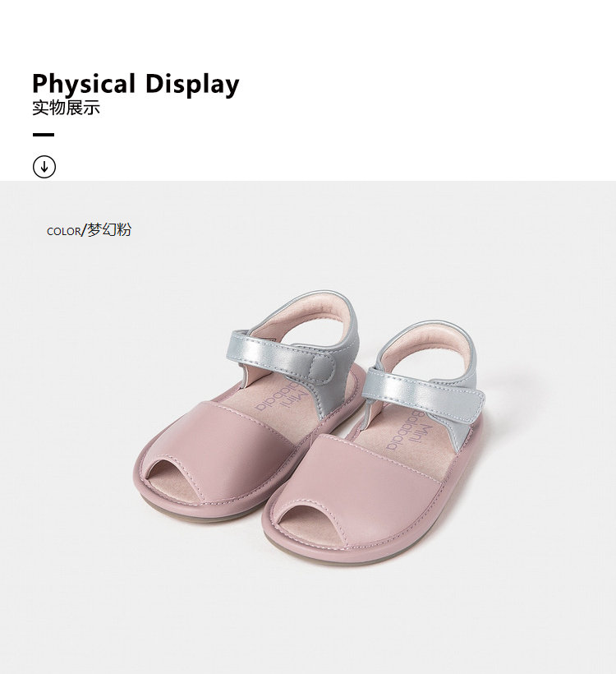The height and width of the screenshot is (674, 616).
Task: Click the right sandal's silver velcro strap
Action: point(423,391)
